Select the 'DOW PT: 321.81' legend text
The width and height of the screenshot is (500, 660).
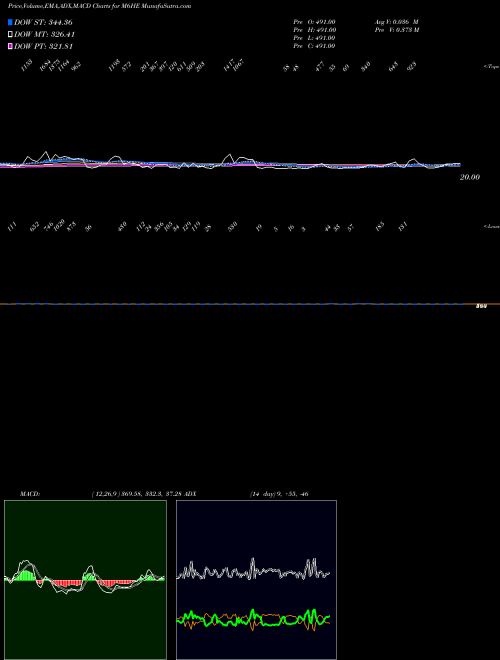point(43,46)
